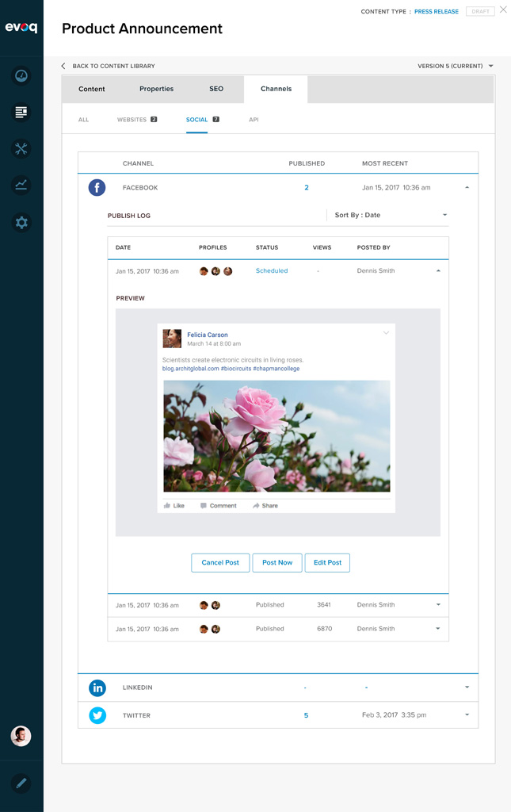Screen dimensions: 511x812
Task: Open the Sort By : Date dropdown
Action: click(391, 215)
